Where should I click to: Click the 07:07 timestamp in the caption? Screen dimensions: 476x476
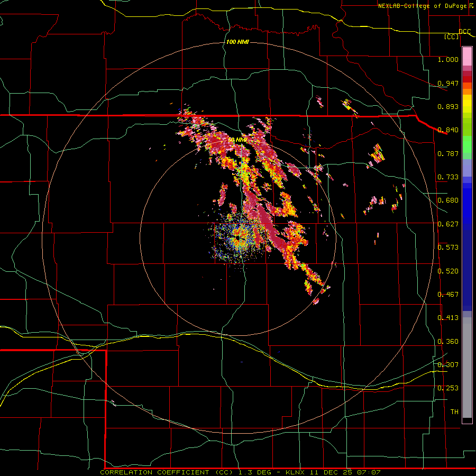coord(369,472)
